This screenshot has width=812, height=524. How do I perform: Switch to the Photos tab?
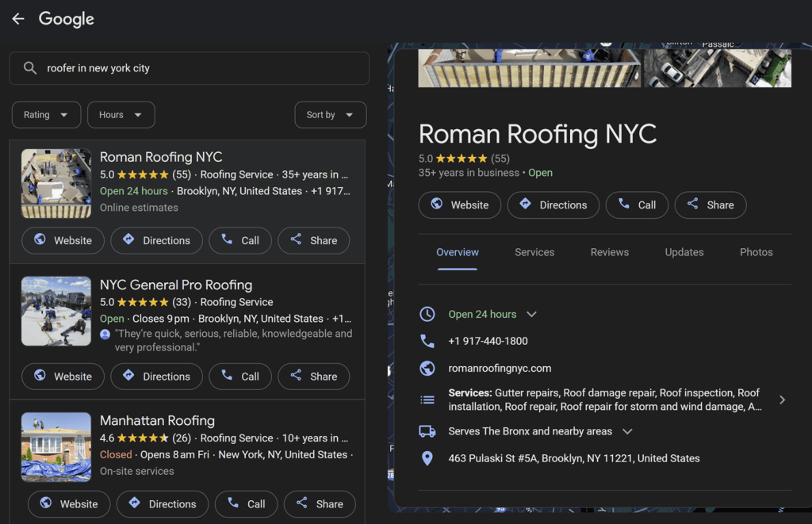756,252
